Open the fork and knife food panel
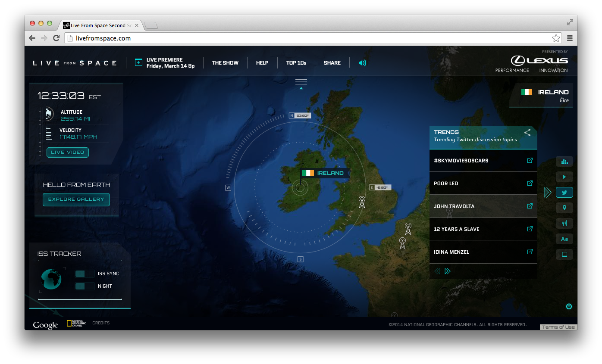The image size is (602, 364). pyautogui.click(x=564, y=223)
